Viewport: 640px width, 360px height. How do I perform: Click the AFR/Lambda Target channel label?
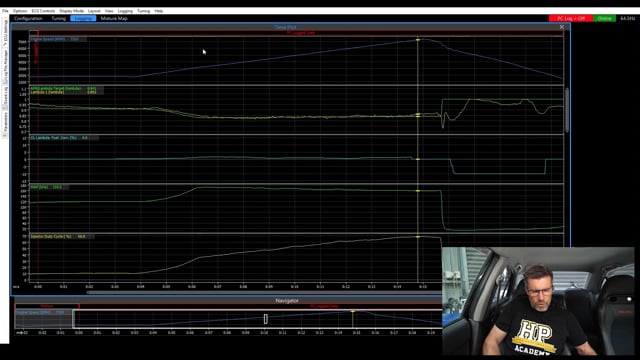(56, 89)
